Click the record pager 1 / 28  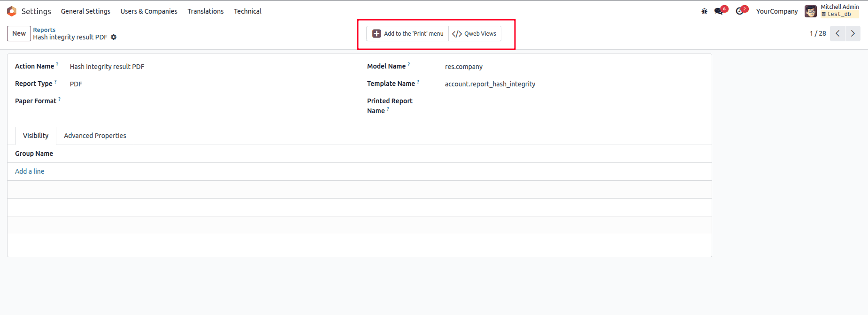point(818,33)
